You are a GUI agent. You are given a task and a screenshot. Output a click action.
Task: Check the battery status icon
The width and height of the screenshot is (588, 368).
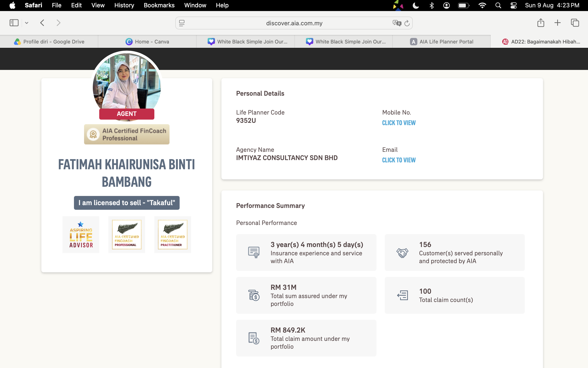click(x=464, y=5)
